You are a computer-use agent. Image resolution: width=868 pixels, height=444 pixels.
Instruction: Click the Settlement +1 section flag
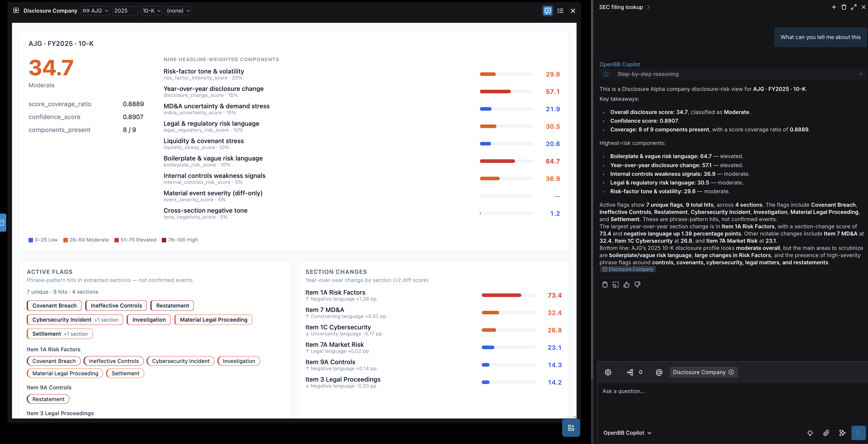[60, 334]
